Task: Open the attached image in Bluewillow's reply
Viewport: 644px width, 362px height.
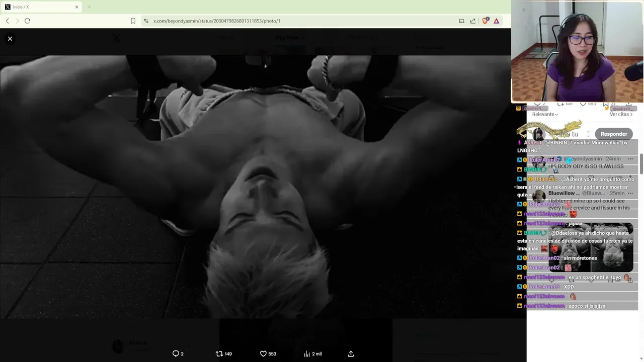Action: pos(591,247)
